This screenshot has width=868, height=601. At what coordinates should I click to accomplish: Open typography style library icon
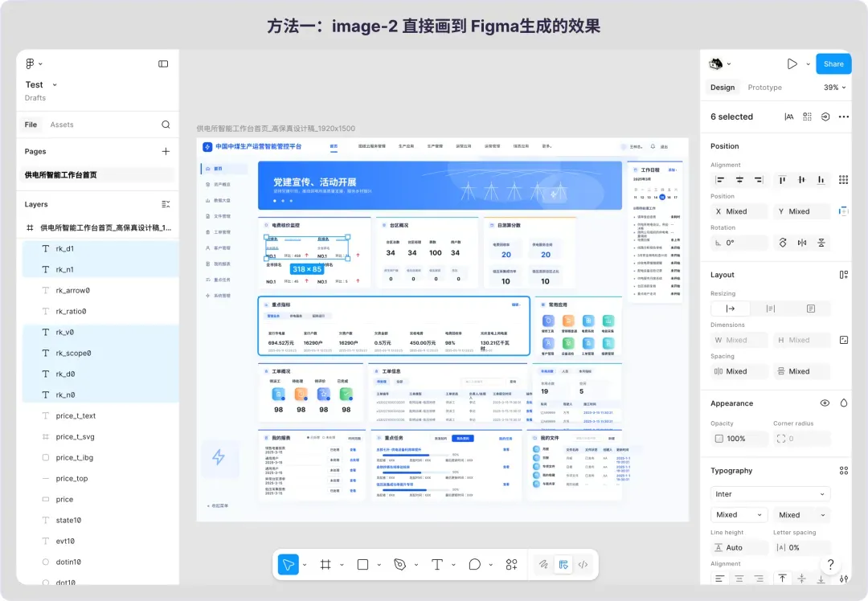[844, 470]
